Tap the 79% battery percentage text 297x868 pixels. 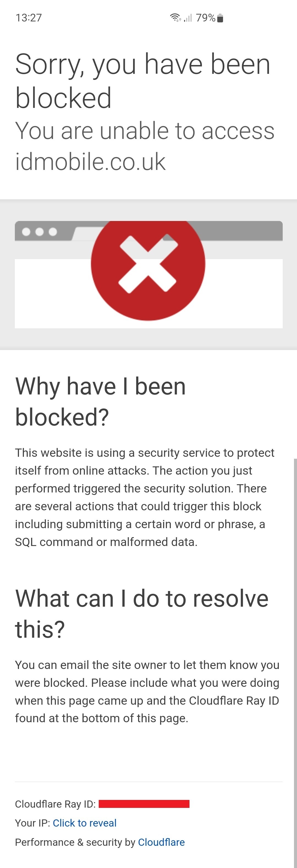(205, 18)
